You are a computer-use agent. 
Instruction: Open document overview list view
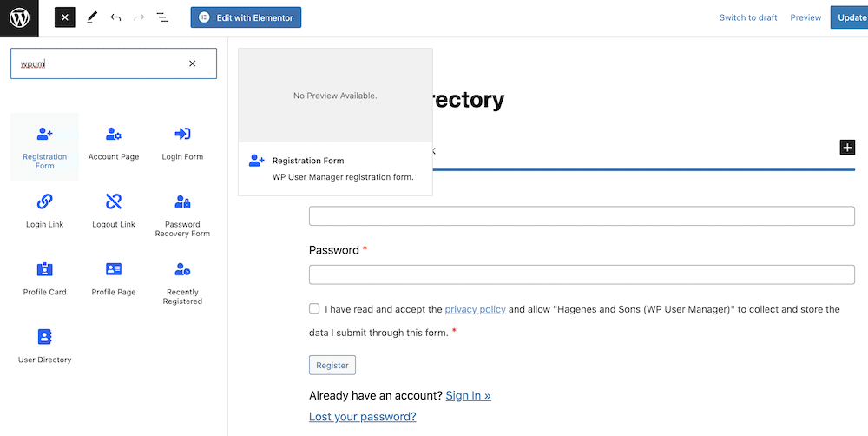[x=162, y=17]
